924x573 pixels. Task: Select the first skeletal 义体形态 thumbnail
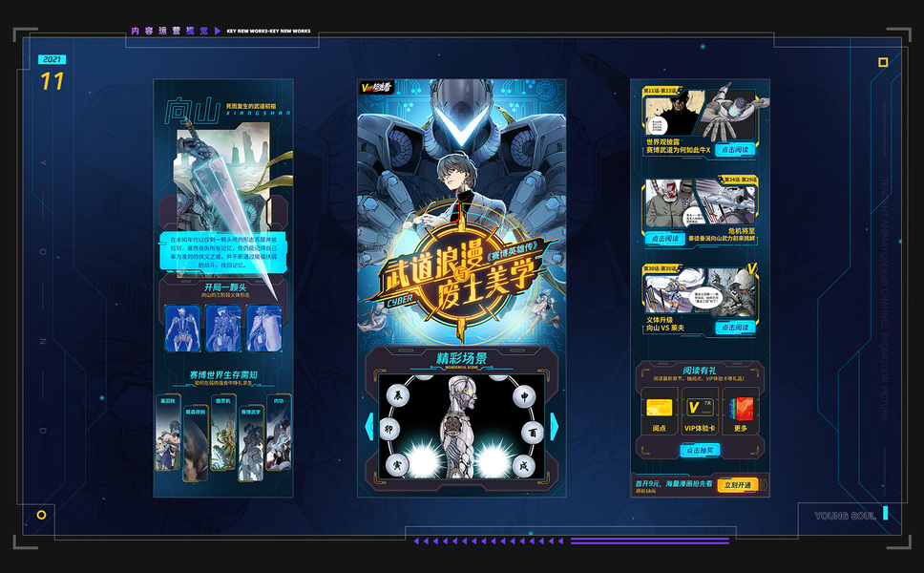pos(182,329)
